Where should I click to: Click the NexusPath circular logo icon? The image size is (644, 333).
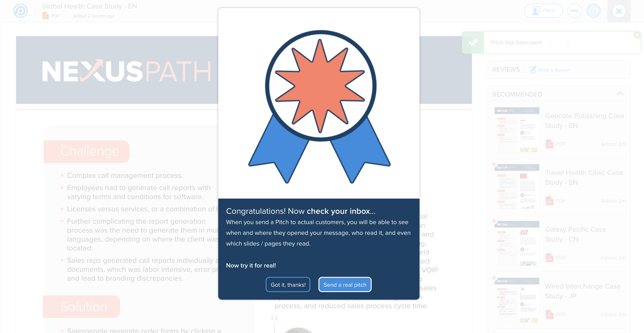(x=20, y=11)
